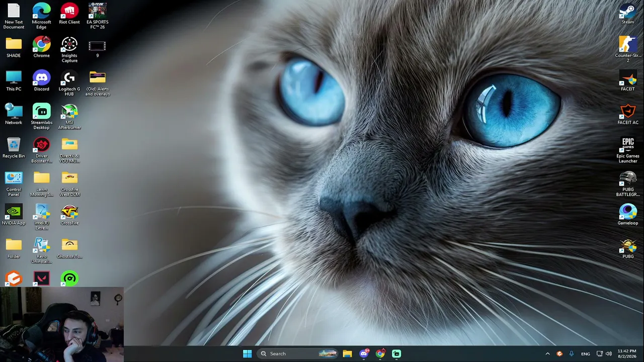The height and width of the screenshot is (362, 644).
Task: Select the This PC icon
Action: [14, 81]
